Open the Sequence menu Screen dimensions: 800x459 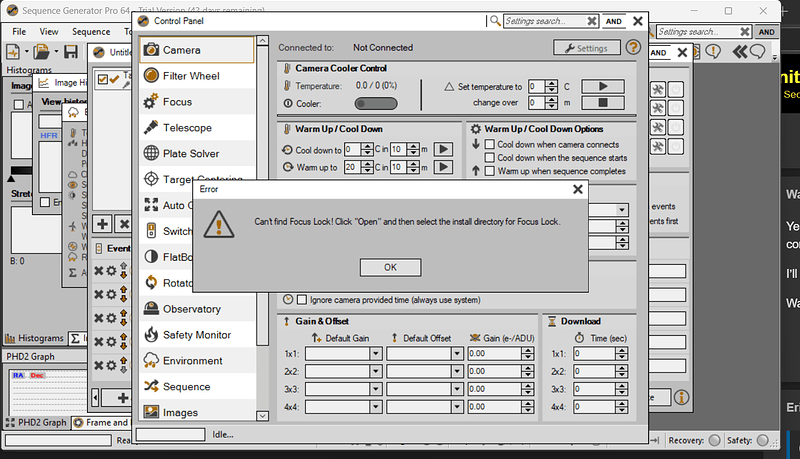click(91, 32)
